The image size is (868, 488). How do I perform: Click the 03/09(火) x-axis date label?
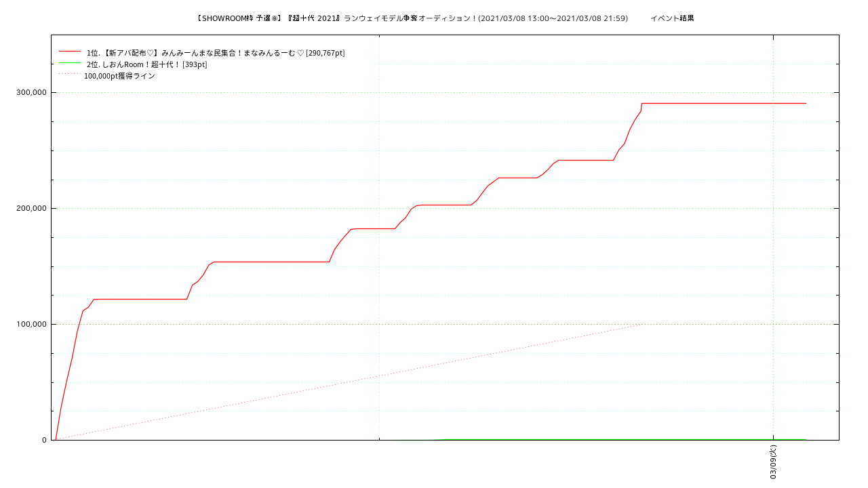click(773, 462)
